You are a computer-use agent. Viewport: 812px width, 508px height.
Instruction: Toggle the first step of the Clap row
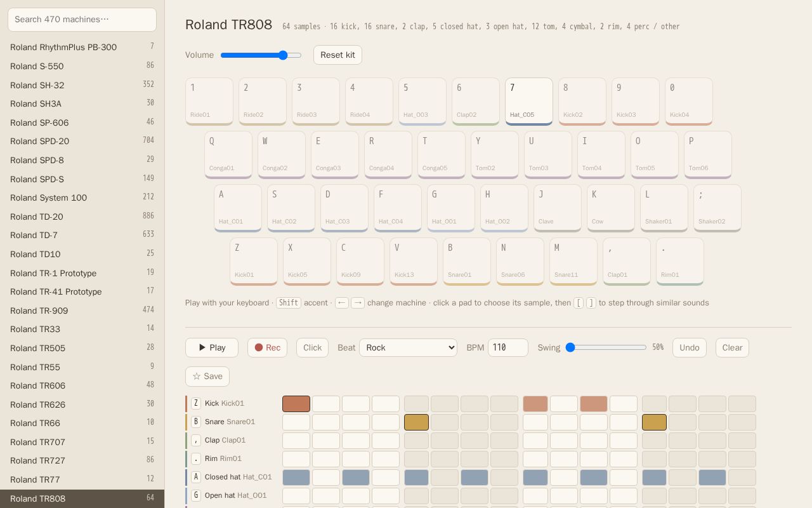click(296, 441)
